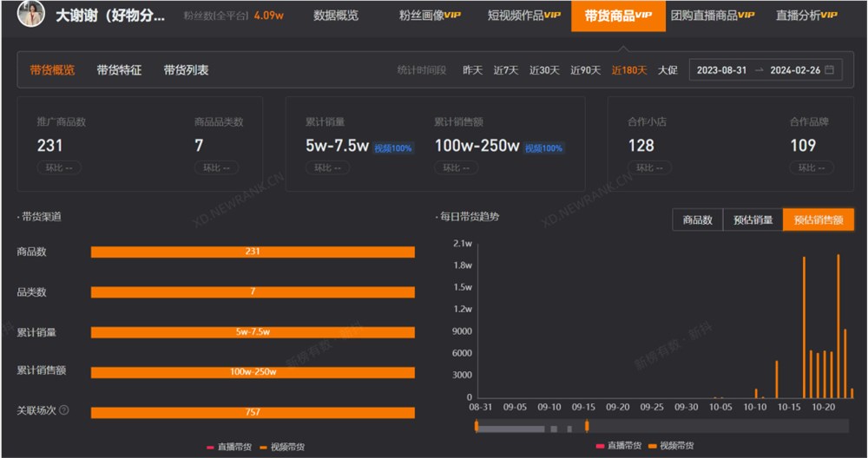Viewport: 868px width, 458px height.
Task: Click the 环比 badge under 合作品牌
Action: click(812, 167)
